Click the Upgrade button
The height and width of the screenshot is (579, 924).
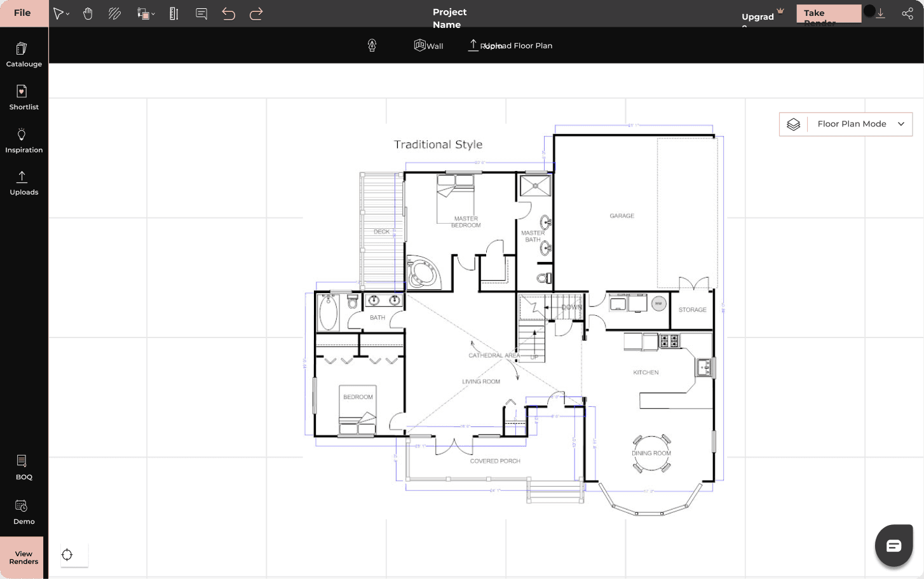758,17
